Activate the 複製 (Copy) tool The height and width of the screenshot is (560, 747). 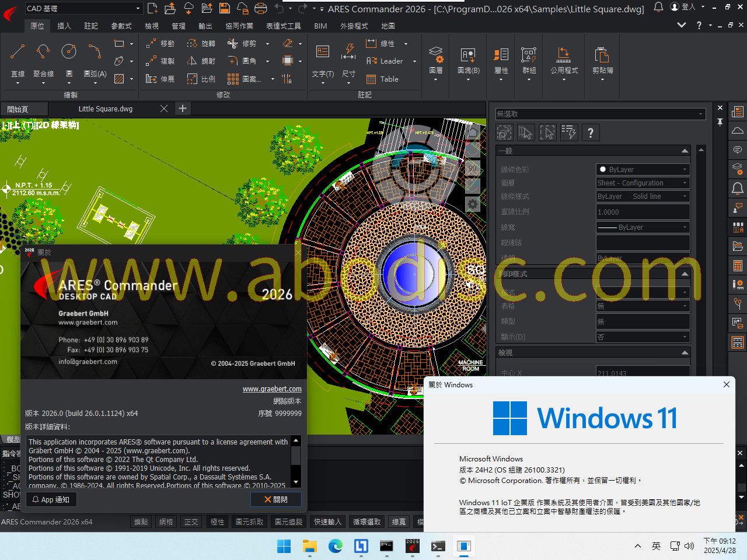(160, 61)
